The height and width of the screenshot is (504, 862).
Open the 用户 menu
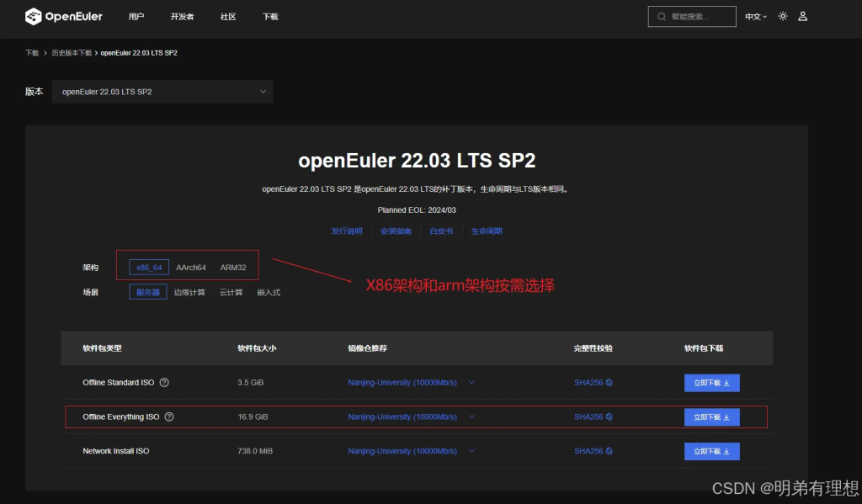coord(136,17)
